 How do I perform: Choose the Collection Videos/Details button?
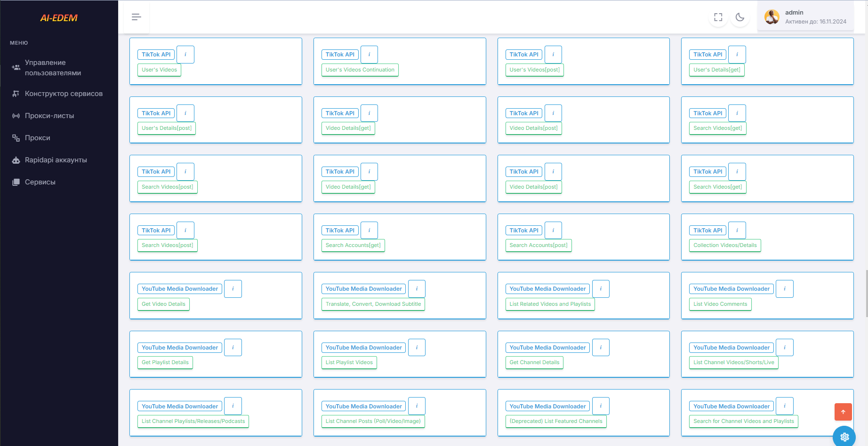coord(725,245)
